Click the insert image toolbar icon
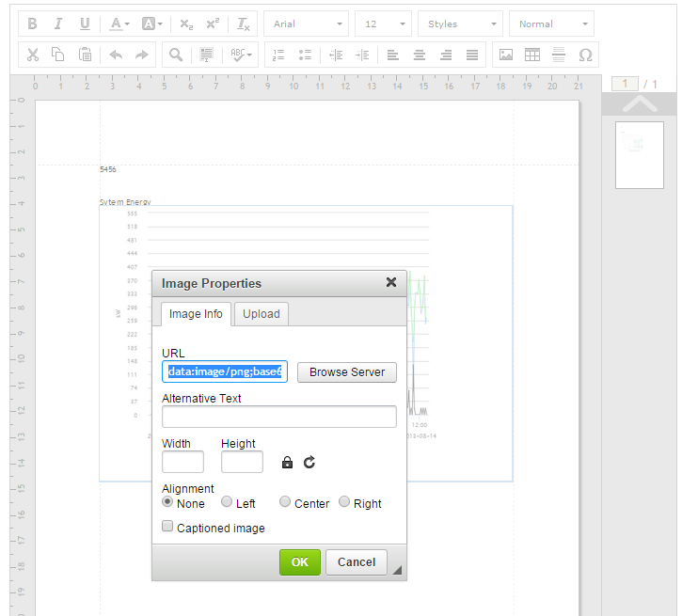The image size is (682, 616). tap(506, 55)
